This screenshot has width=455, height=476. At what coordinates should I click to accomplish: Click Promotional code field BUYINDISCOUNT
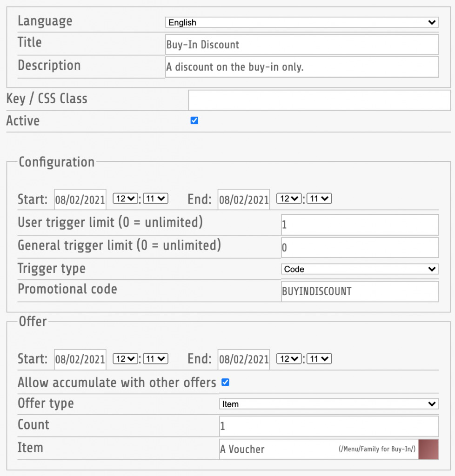click(x=360, y=291)
